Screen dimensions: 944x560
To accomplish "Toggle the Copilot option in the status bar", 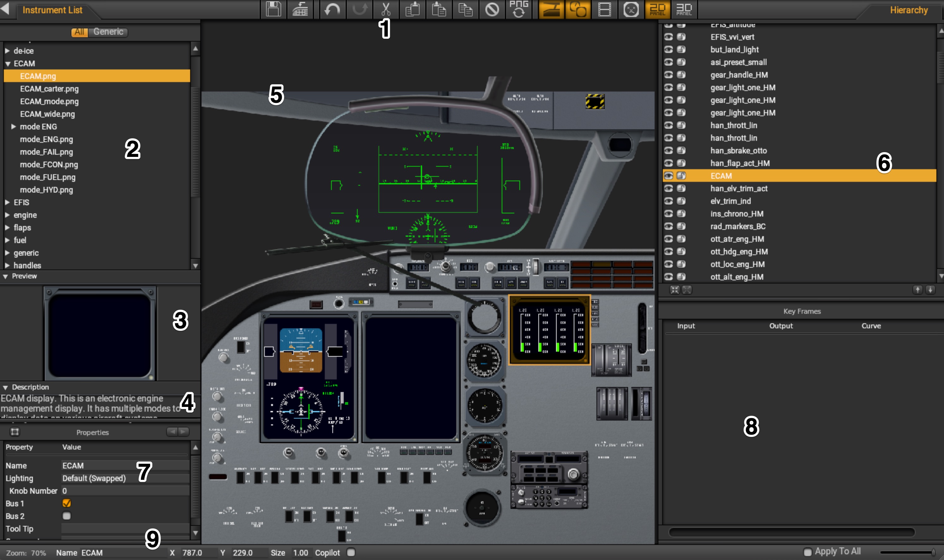I will pos(351,552).
